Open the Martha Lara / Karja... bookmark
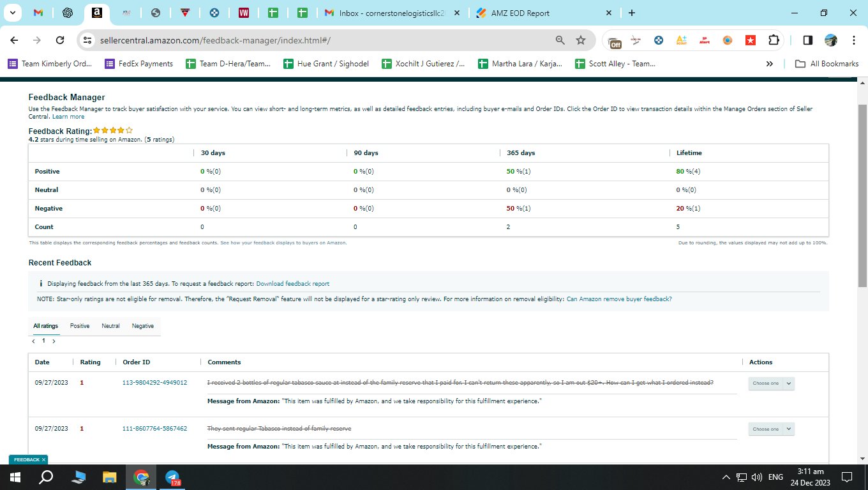Image resolution: width=868 pixels, height=490 pixels. 520,64
